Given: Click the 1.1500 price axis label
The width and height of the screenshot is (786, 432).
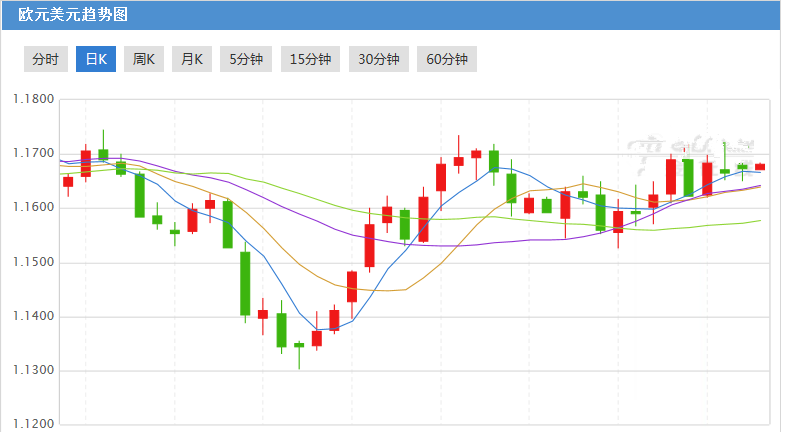Looking at the screenshot, I should tap(32, 262).
